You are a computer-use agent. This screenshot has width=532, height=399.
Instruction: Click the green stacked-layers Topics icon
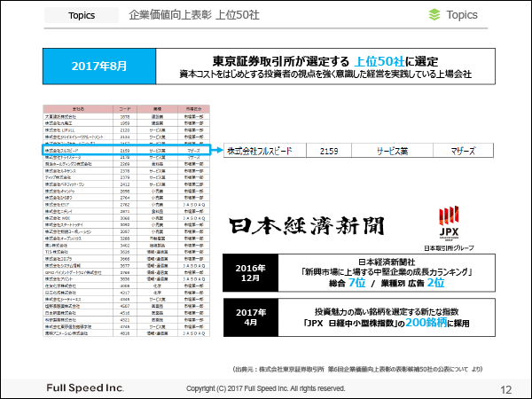[x=434, y=14]
